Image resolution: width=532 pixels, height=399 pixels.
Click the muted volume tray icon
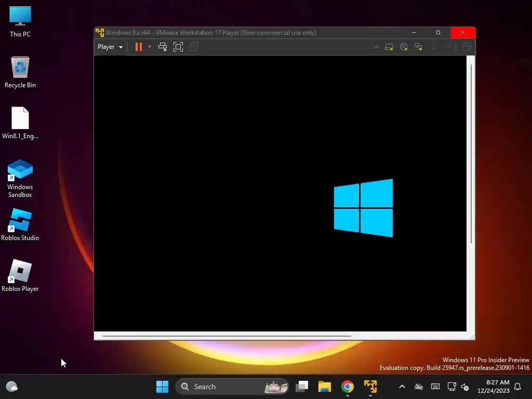[x=465, y=387]
